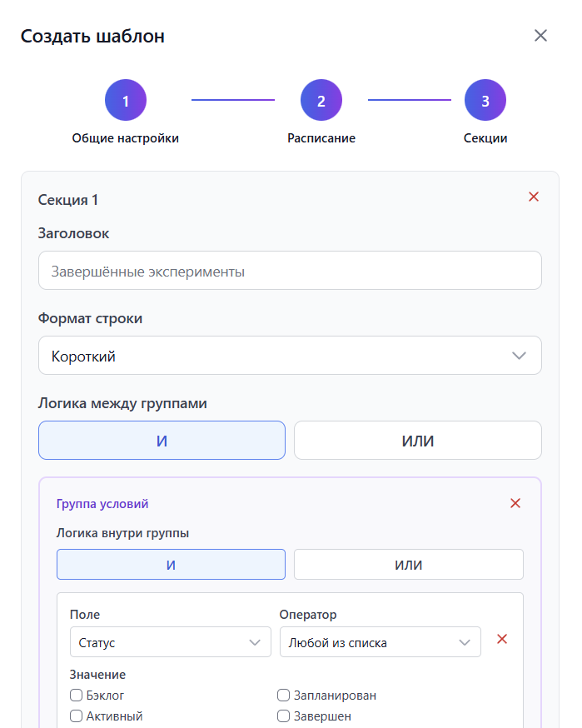Delete the Группа условий via red X
582x728 pixels.
coord(515,503)
